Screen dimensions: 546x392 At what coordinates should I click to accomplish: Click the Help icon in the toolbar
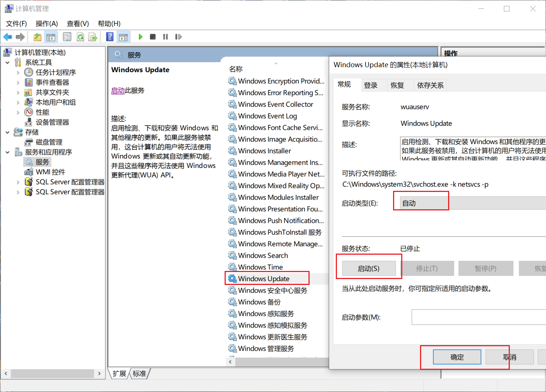(110, 37)
